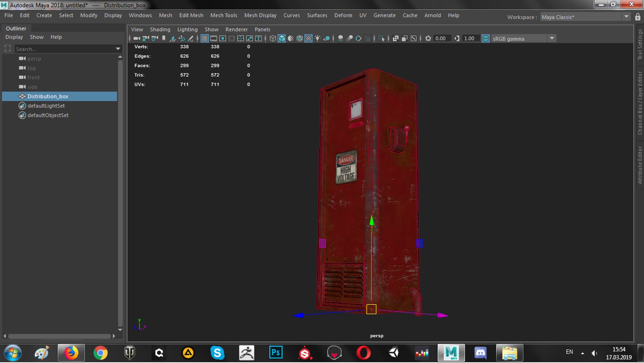Click the Motion Blur icon

pyautogui.click(x=350, y=38)
